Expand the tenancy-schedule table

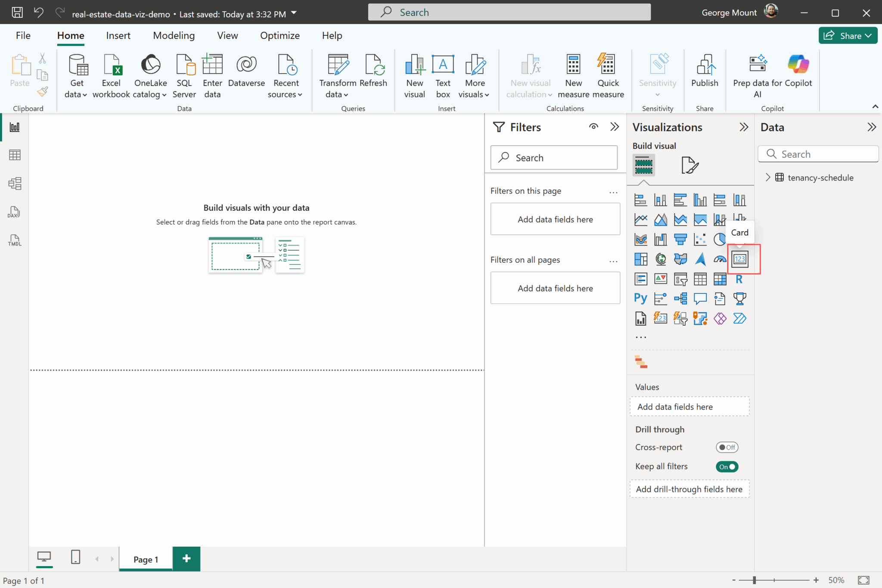tap(767, 177)
